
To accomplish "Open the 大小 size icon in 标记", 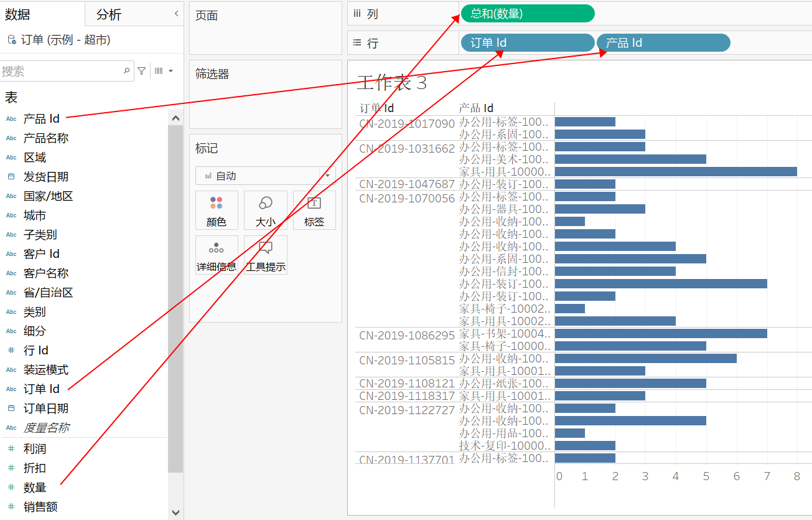I will click(x=266, y=203).
